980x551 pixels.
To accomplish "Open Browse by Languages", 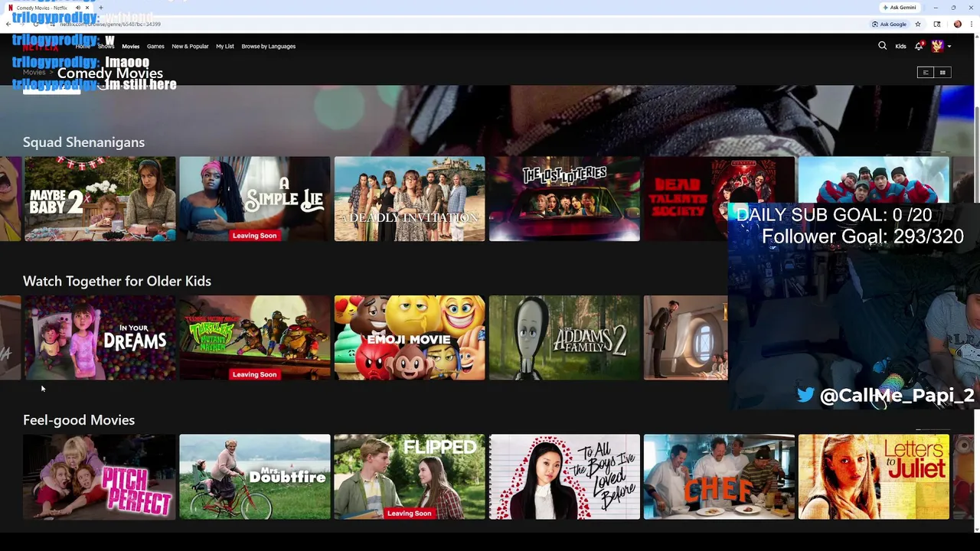I will click(268, 47).
